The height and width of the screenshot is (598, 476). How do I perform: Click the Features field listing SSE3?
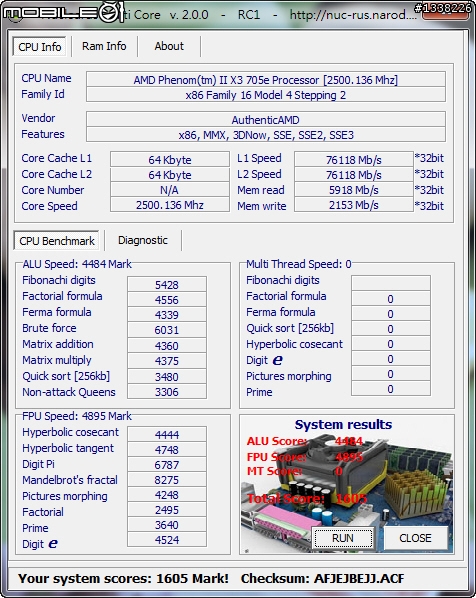[265, 135]
